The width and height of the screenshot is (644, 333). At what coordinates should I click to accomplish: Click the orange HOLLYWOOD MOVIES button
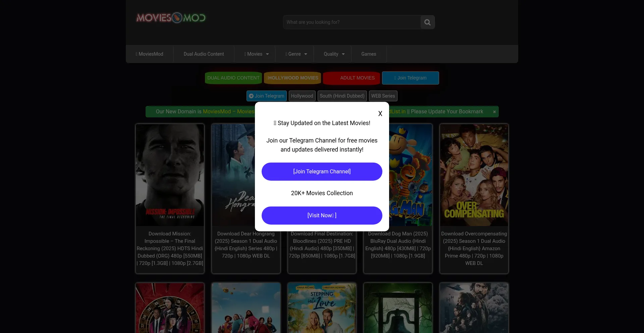point(292,78)
